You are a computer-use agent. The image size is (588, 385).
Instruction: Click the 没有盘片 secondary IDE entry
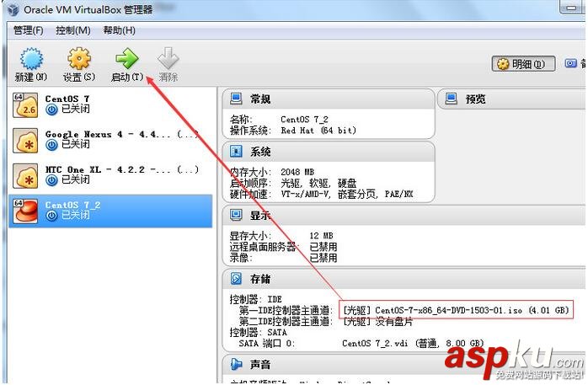(377, 321)
